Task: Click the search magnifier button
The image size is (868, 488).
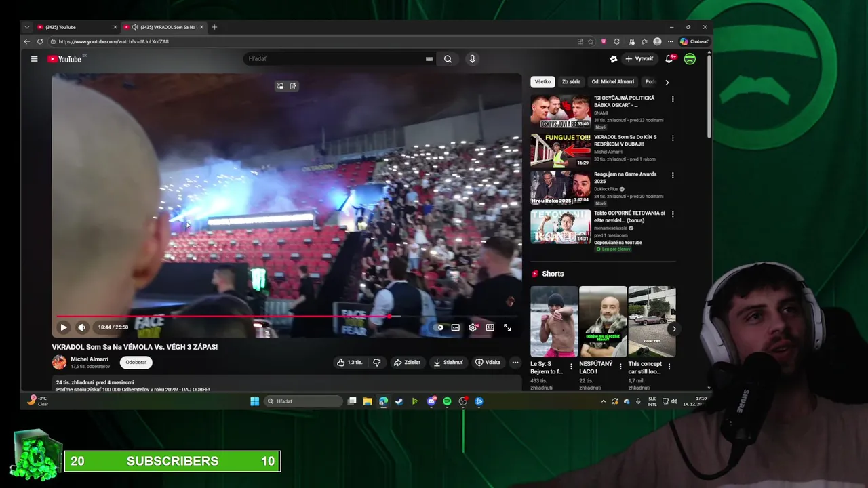Action: 448,59
